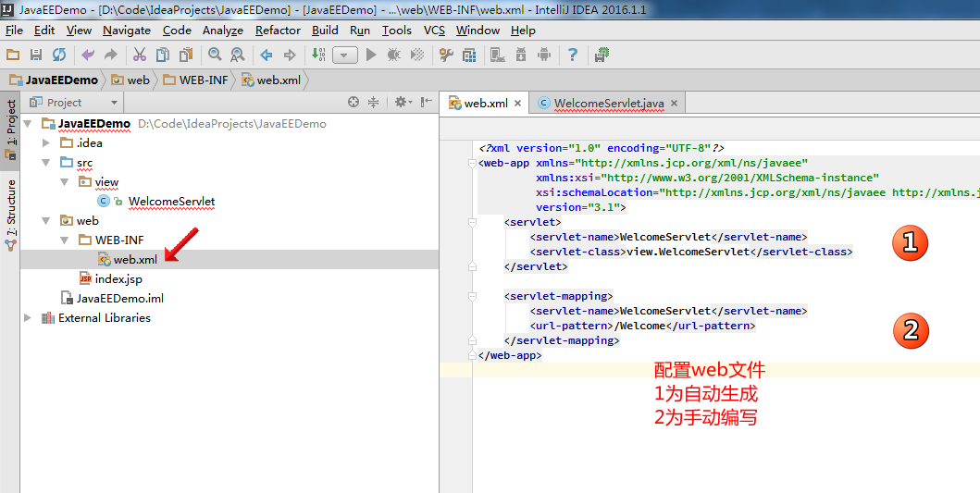This screenshot has height=493, width=980.
Task: Open the Project Structure icon
Action: pos(469,55)
